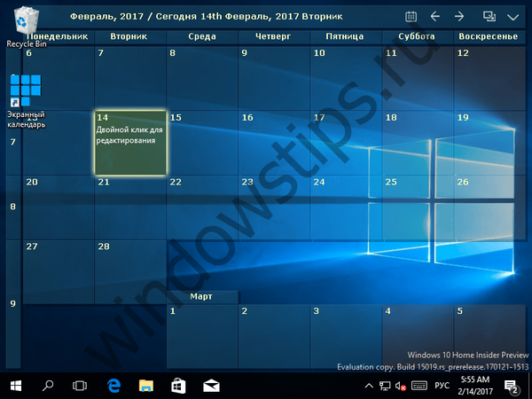This screenshot has width=532, height=399.
Task: Go to previous month with left arrow
Action: click(435, 16)
